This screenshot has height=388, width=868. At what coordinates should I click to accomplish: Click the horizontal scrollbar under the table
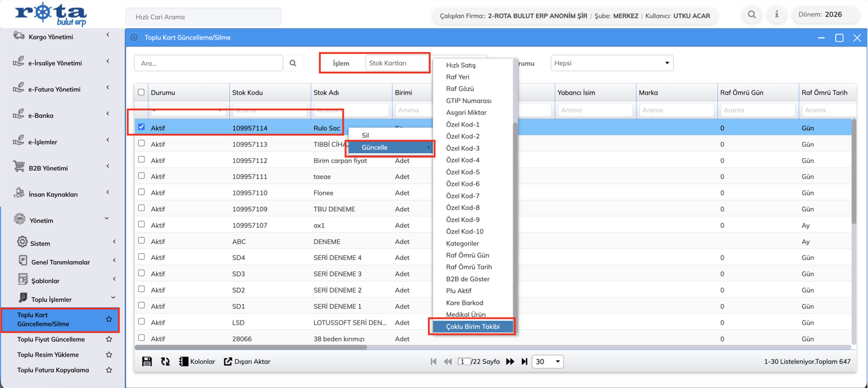pos(250,348)
